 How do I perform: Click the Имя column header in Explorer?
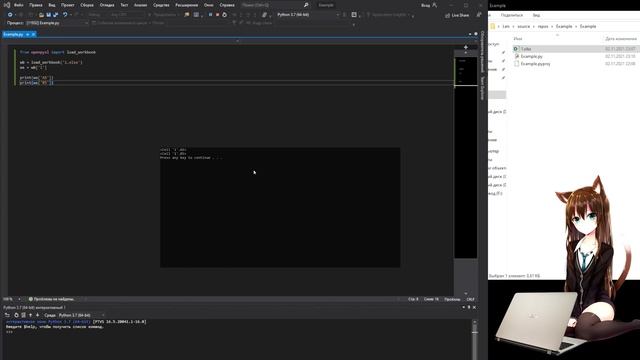click(x=518, y=38)
